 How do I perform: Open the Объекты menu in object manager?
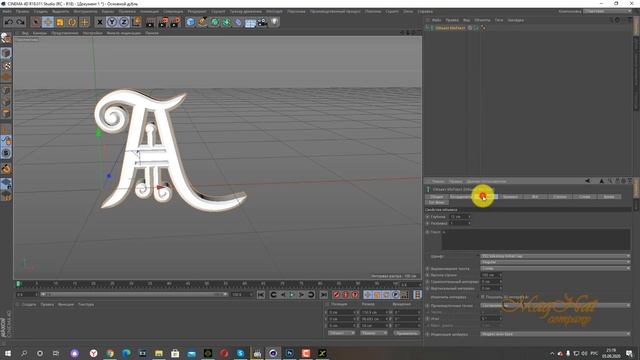click(x=482, y=20)
